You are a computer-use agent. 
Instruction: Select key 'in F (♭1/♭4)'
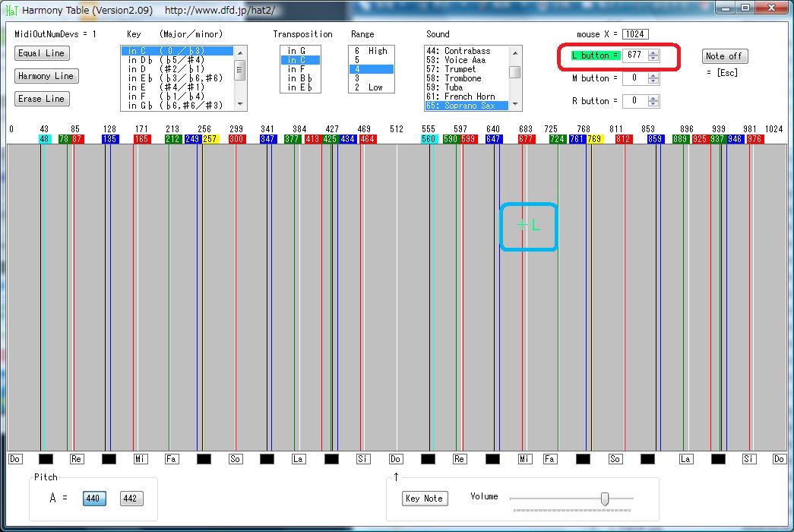[177, 97]
